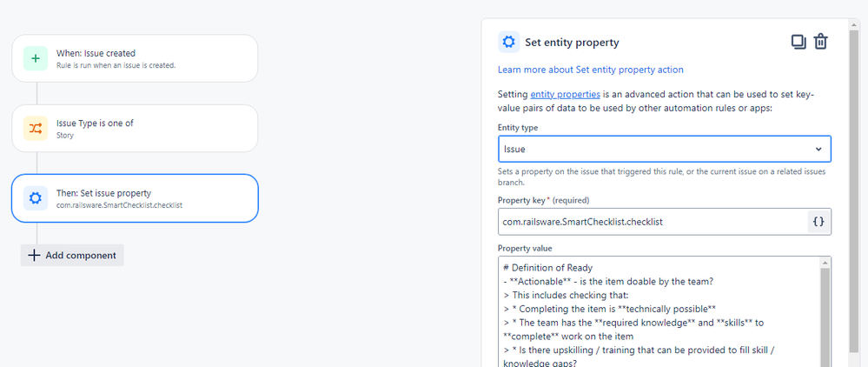The image size is (868, 367).
Task: Click the blue gear action icon
Action: coord(36,198)
